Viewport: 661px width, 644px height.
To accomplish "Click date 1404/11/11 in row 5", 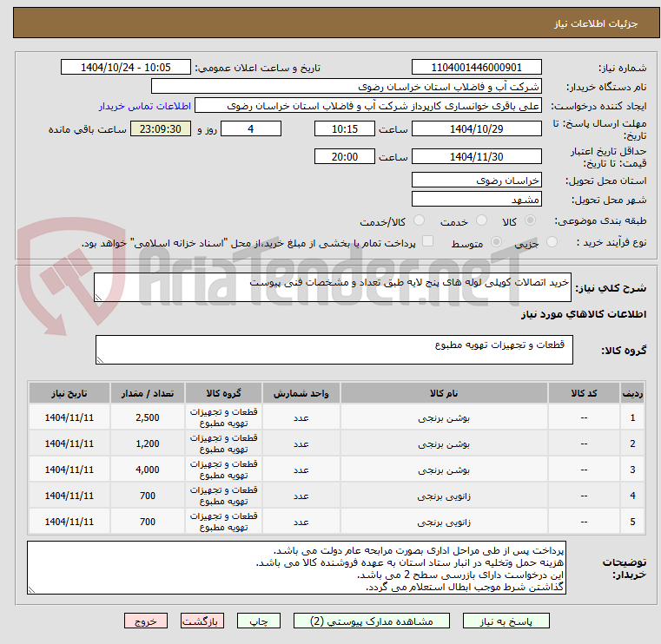I will pos(69,522).
